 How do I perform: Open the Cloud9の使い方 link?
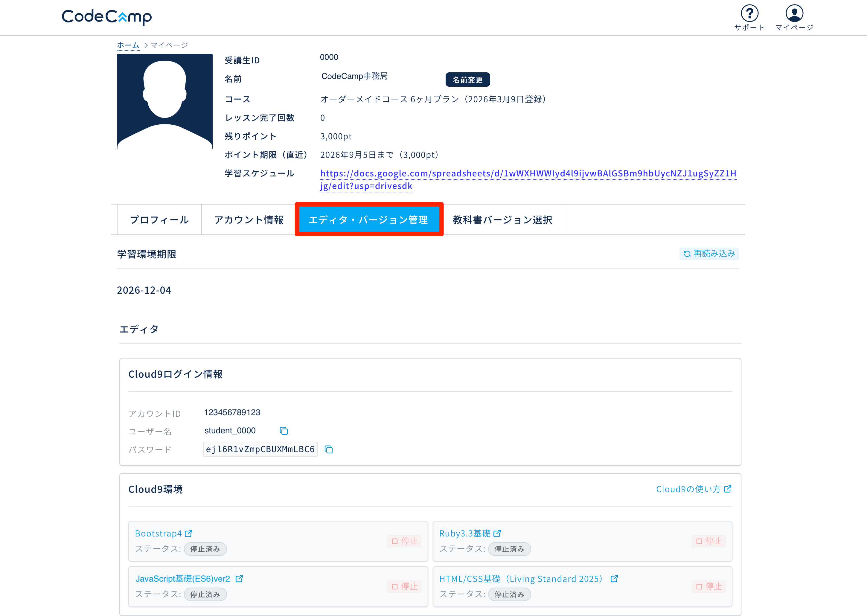click(688, 489)
